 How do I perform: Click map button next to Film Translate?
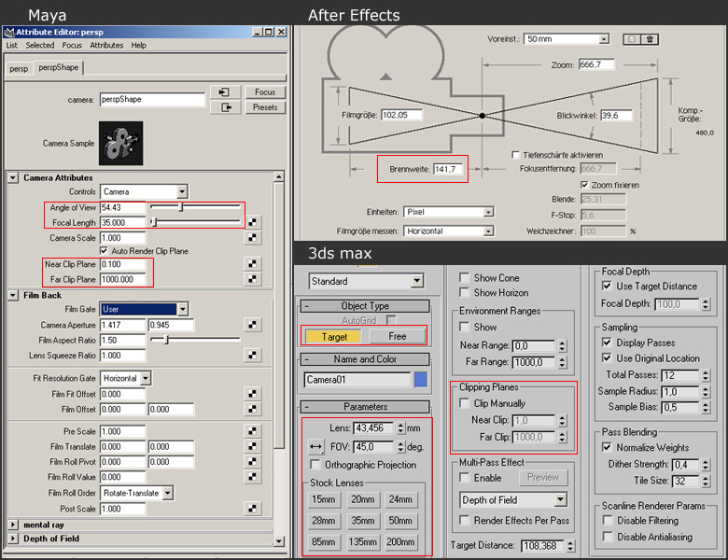click(x=253, y=446)
